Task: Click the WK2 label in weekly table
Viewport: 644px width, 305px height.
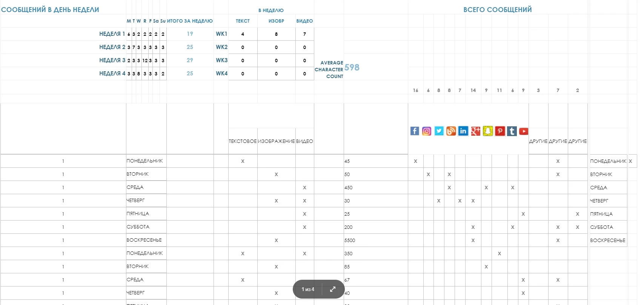Action: (221, 47)
